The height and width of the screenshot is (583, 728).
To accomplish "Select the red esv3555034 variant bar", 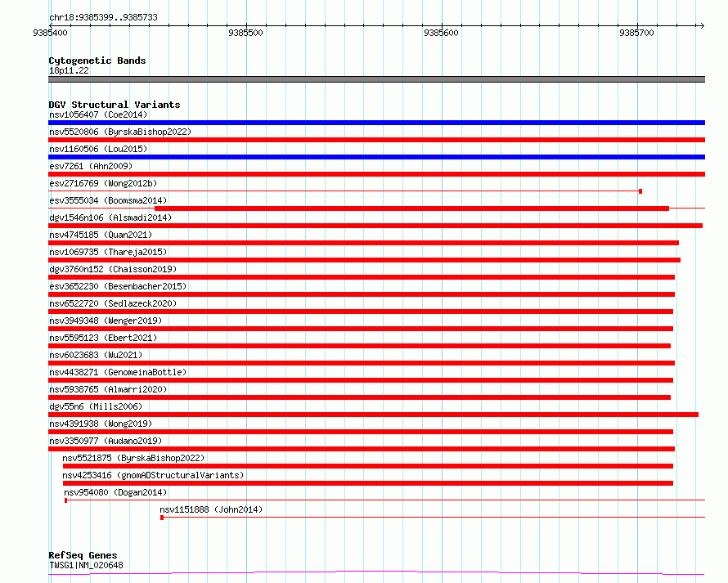I will [x=411, y=209].
